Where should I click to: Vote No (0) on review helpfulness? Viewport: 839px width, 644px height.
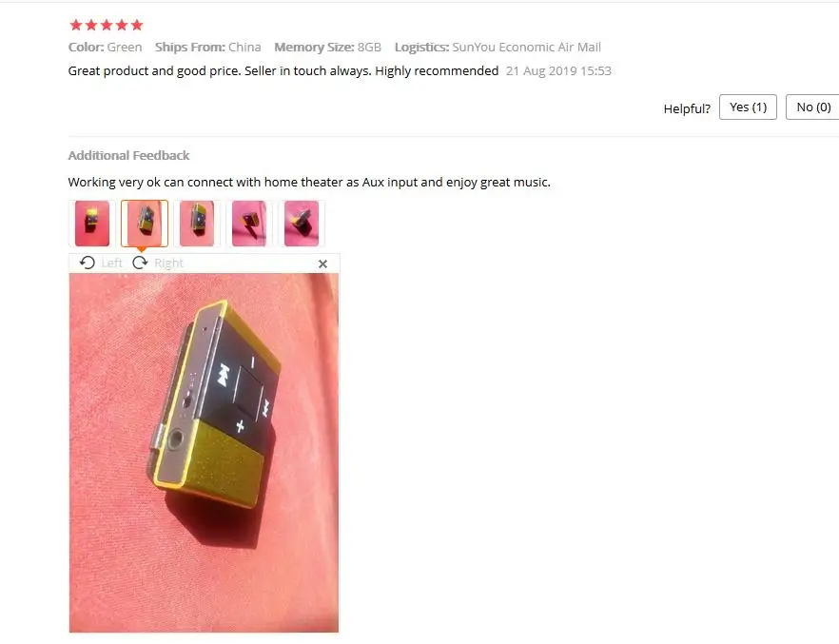[x=813, y=107]
